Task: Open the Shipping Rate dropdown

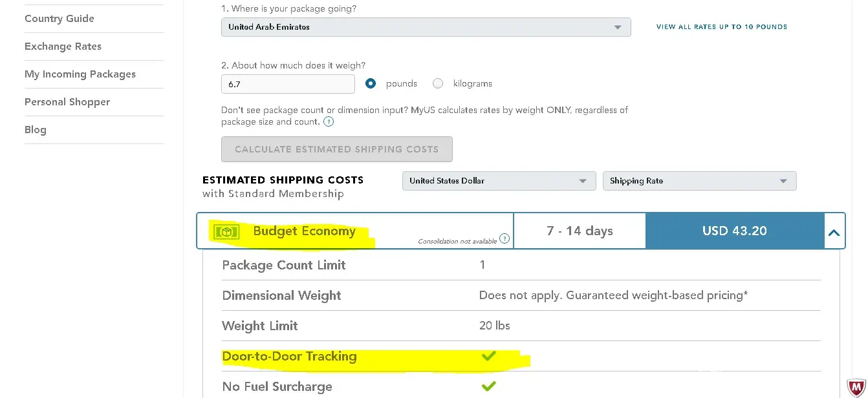Action: coord(699,181)
